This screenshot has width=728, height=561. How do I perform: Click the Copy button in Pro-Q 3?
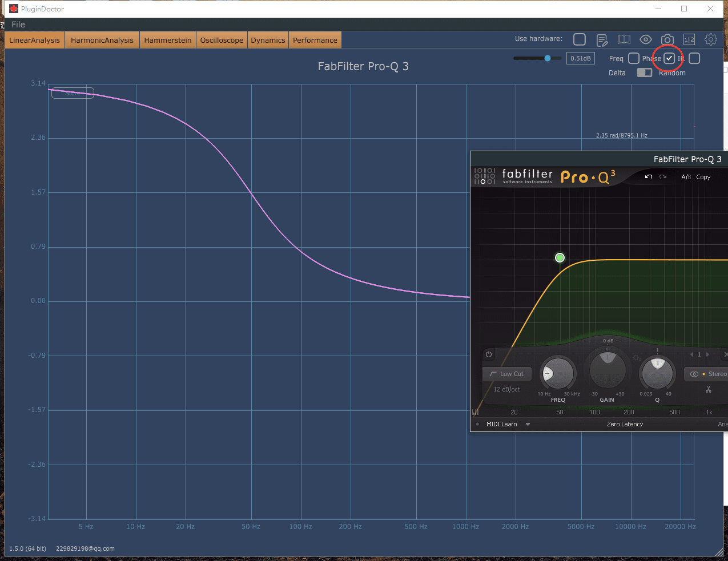click(703, 177)
